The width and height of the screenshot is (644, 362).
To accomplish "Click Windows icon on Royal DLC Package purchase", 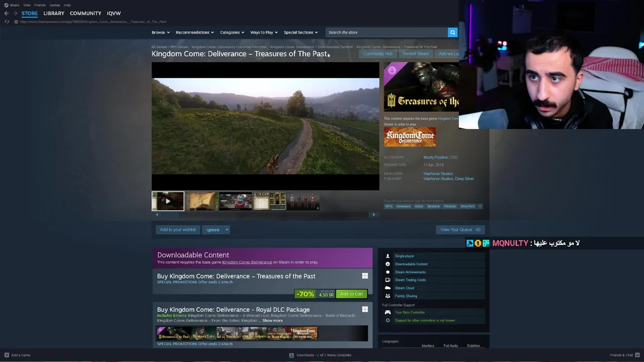I will 365,310.
